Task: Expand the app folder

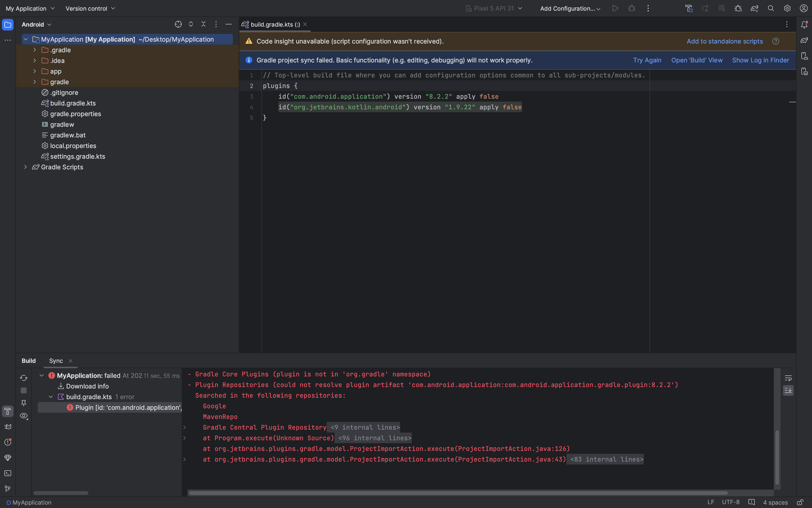Action: [35, 71]
